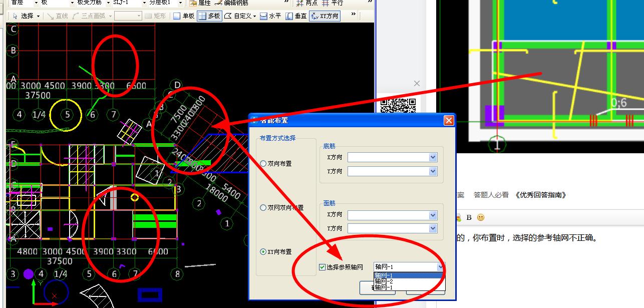This screenshot has height=308, width=644.
Task: Click the QR code image
Action: tap(398, 105)
